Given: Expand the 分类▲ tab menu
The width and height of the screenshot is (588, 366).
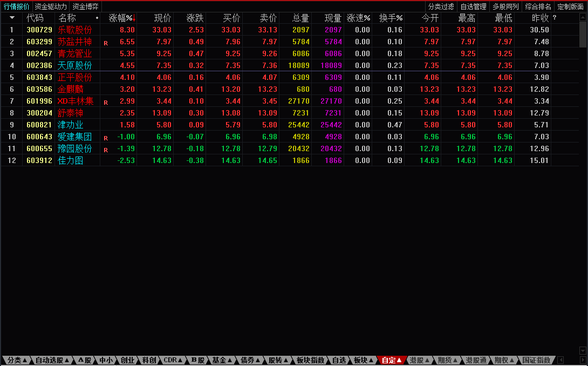Looking at the screenshot, I should coord(17,360).
